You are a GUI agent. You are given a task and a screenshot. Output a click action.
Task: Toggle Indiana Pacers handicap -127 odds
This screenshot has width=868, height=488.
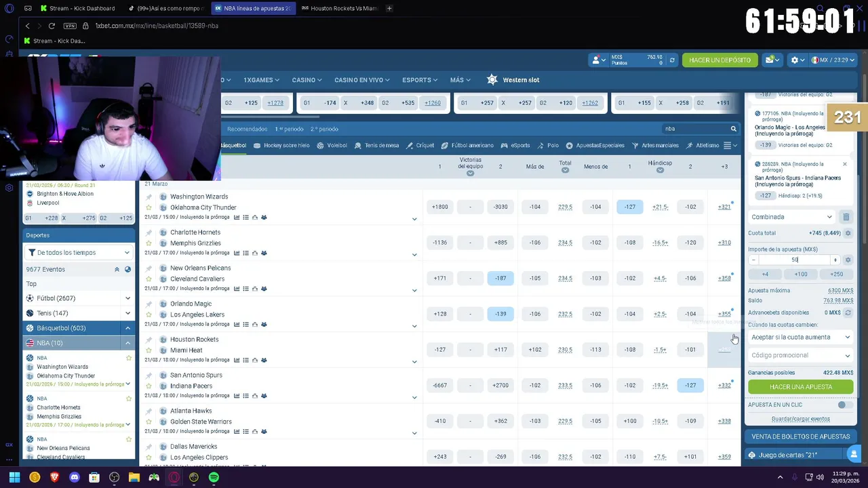pyautogui.click(x=690, y=385)
